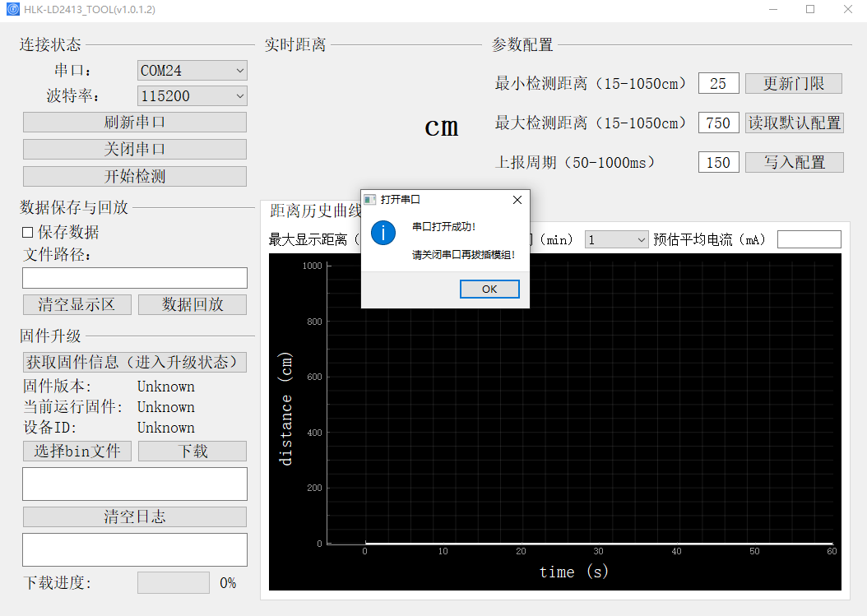Screen dimensions: 867x616
Task: Click the 关闭串口 button
Action: tap(135, 149)
